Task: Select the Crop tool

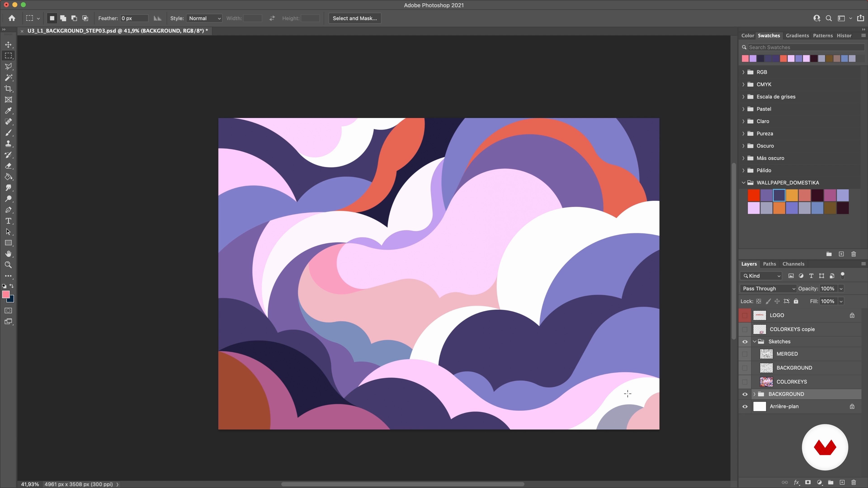Action: point(8,89)
